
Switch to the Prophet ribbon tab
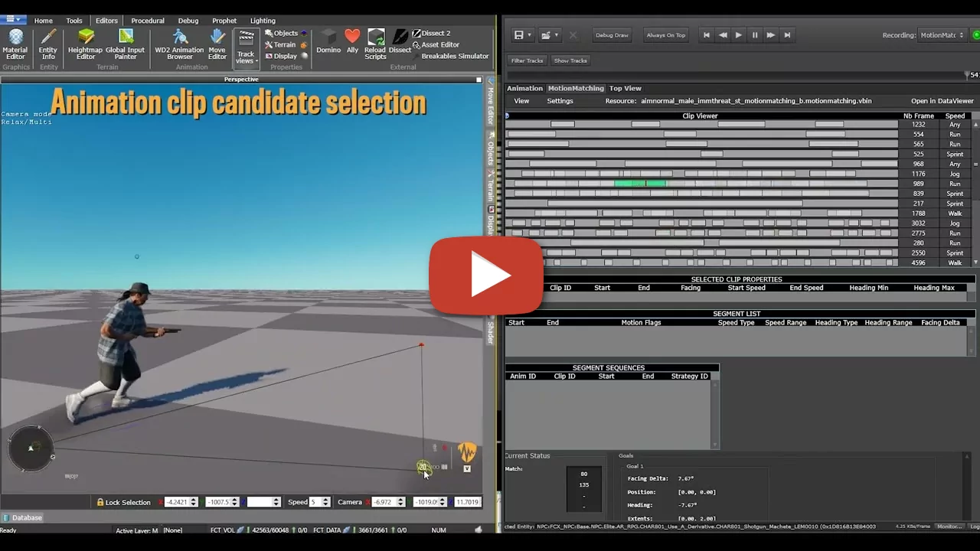224,21
